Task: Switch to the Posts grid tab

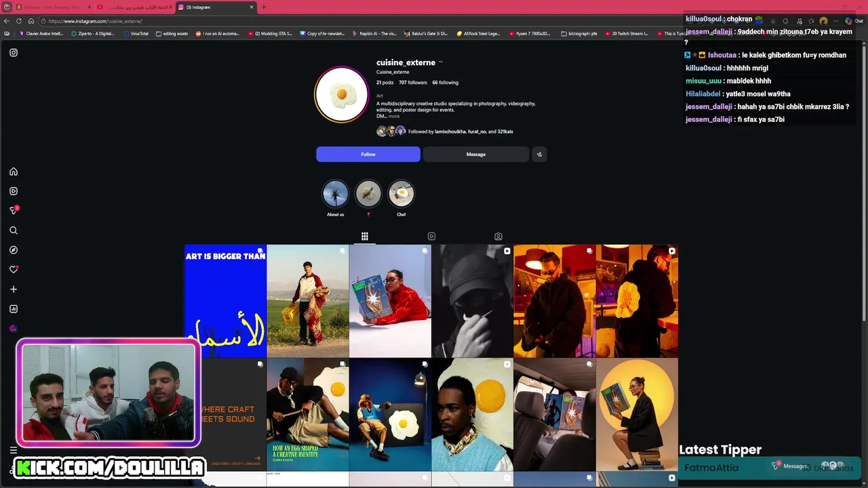Action: click(x=365, y=237)
